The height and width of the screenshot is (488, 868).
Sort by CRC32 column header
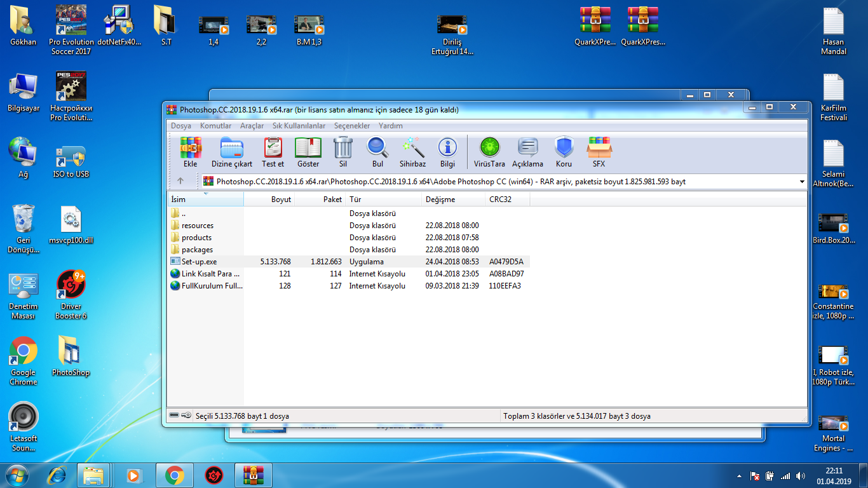[x=508, y=199]
